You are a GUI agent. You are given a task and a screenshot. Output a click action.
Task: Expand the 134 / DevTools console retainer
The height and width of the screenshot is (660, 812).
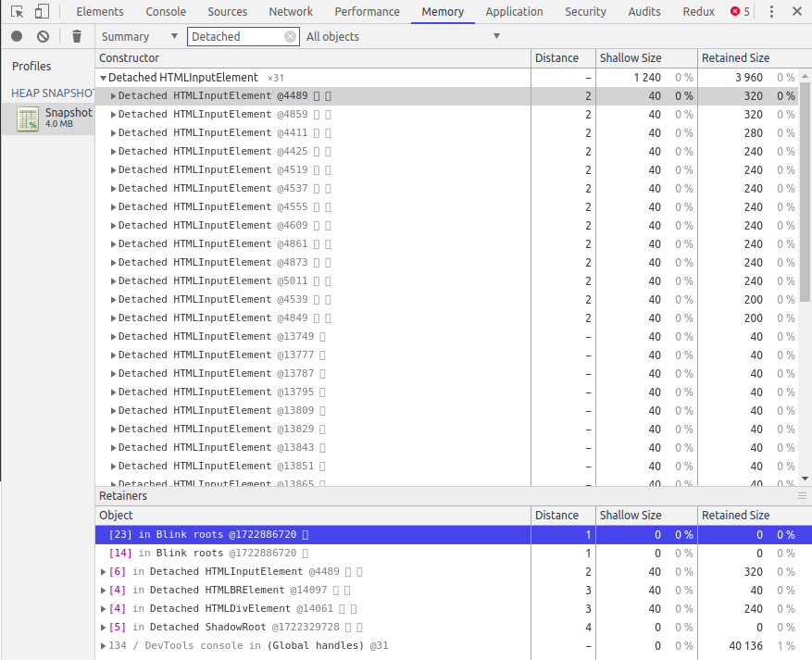(x=103, y=646)
